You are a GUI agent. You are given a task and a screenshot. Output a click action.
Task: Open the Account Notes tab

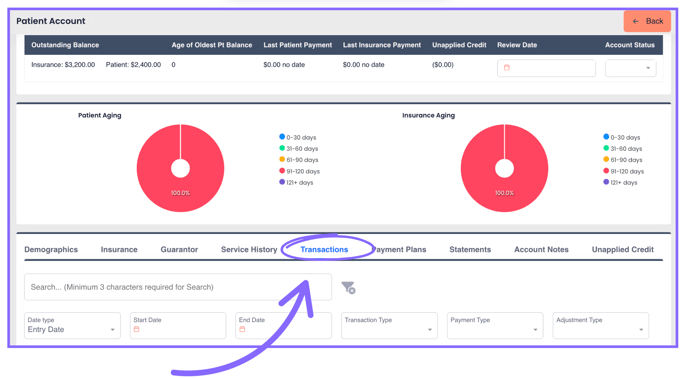(x=541, y=249)
